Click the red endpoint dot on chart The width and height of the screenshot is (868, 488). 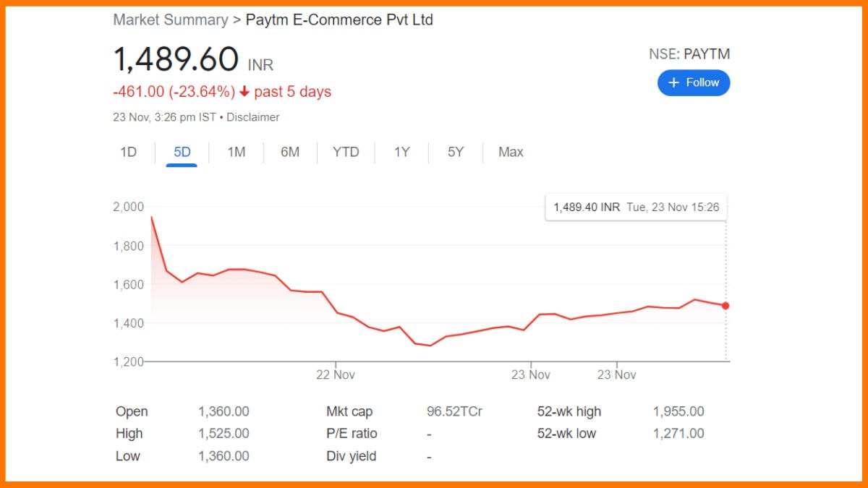point(726,306)
